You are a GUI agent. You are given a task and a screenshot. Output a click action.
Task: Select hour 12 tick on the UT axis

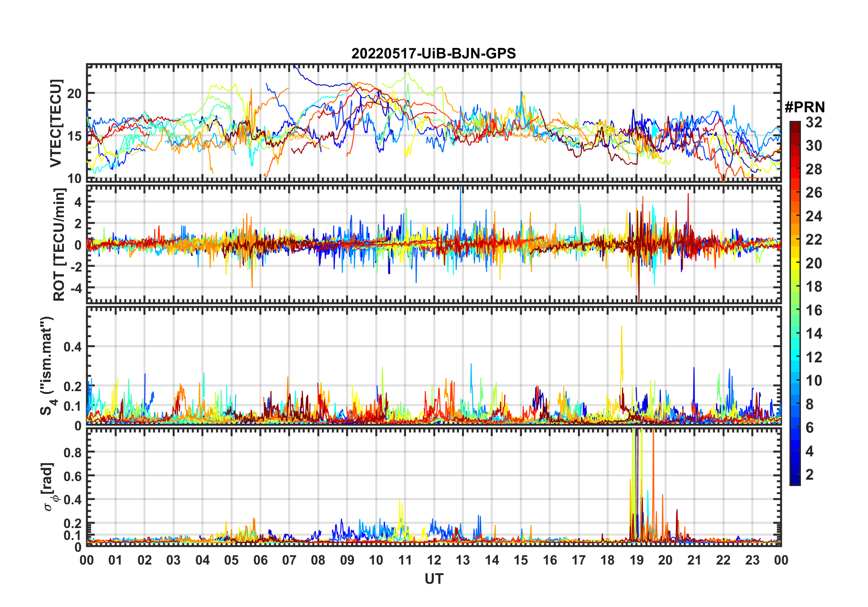[434, 560]
